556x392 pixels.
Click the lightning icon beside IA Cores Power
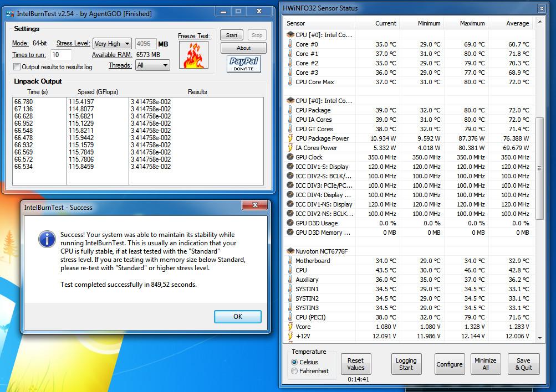(290, 148)
